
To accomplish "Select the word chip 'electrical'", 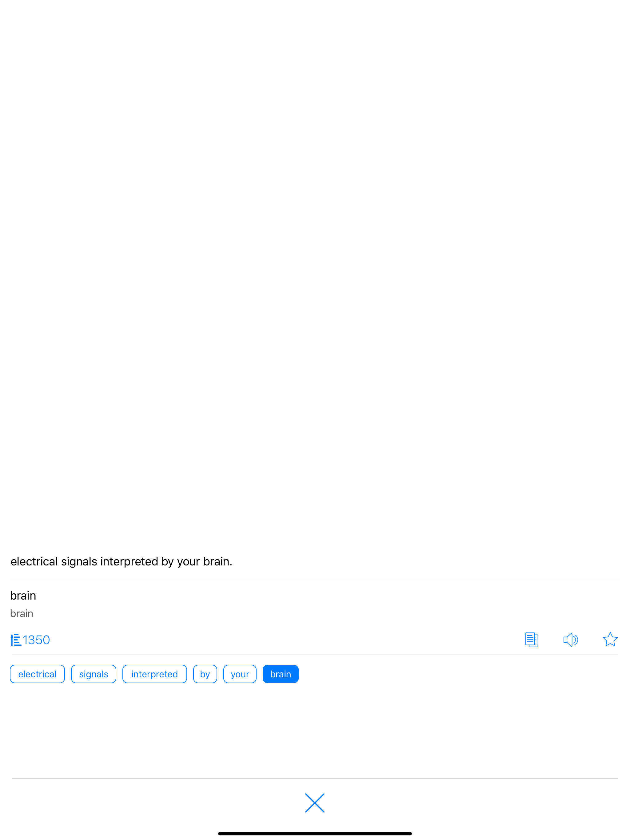I will (x=37, y=674).
